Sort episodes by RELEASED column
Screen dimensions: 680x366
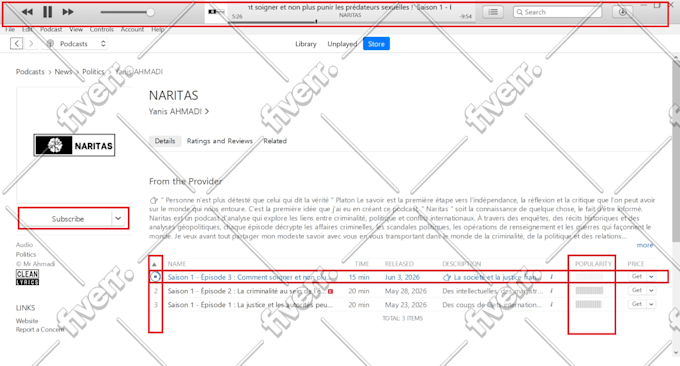(x=399, y=264)
